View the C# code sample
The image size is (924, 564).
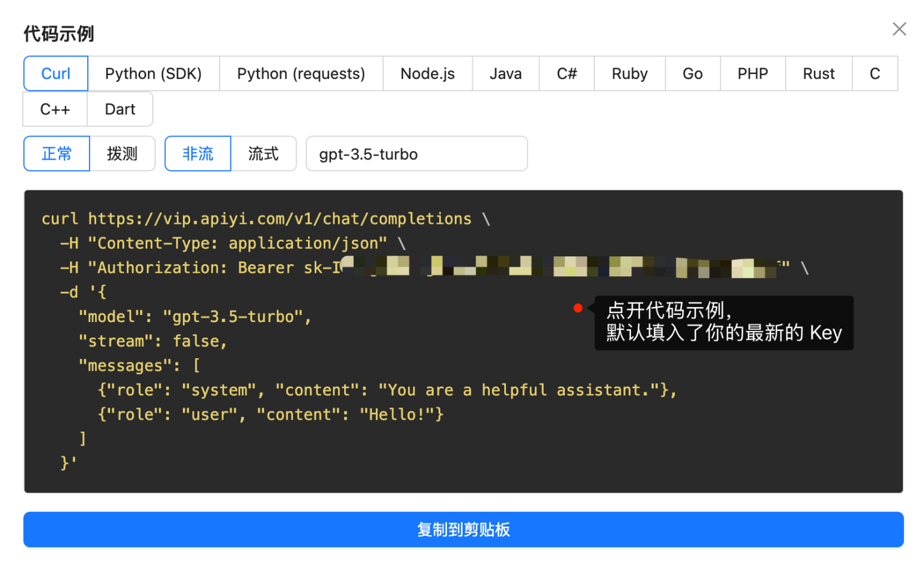pos(566,73)
